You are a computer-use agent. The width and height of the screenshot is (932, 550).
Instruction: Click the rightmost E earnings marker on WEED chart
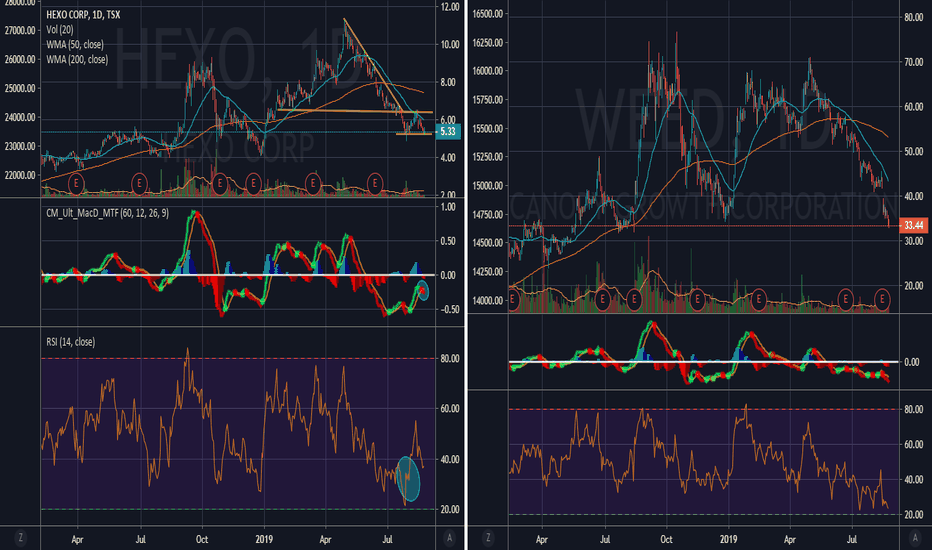tap(883, 300)
